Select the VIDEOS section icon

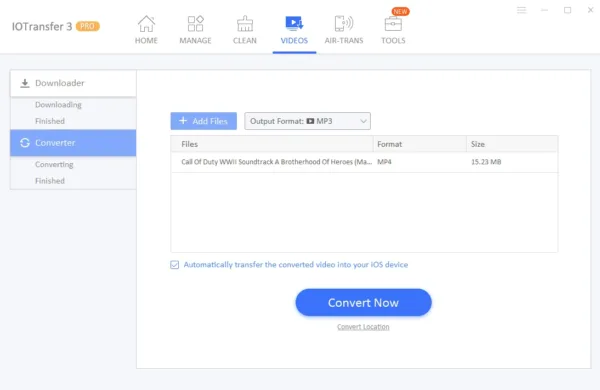click(294, 23)
